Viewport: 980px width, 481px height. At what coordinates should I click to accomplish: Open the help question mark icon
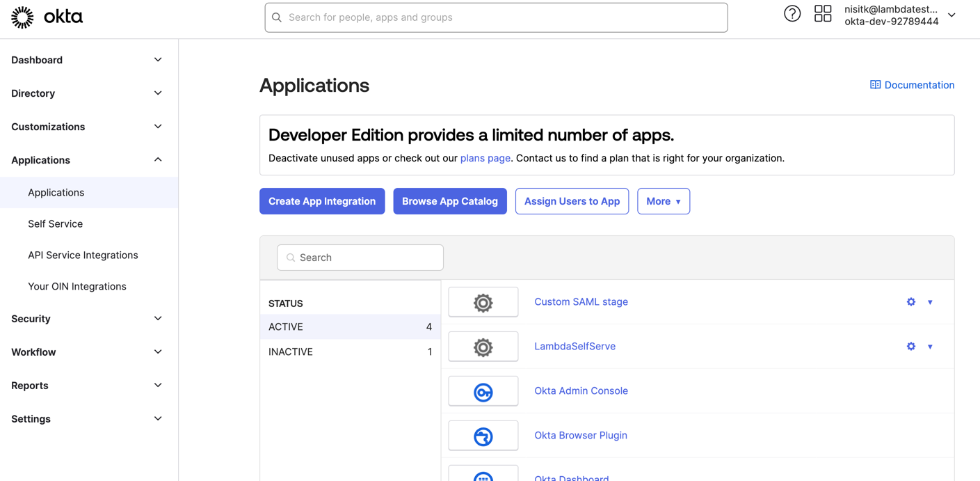coord(792,13)
